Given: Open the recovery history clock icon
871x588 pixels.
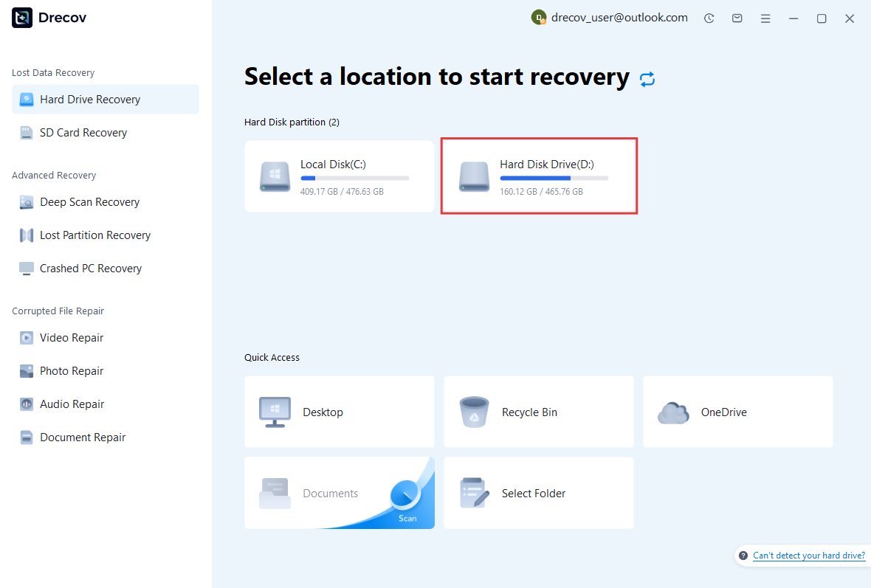Looking at the screenshot, I should 709,17.
